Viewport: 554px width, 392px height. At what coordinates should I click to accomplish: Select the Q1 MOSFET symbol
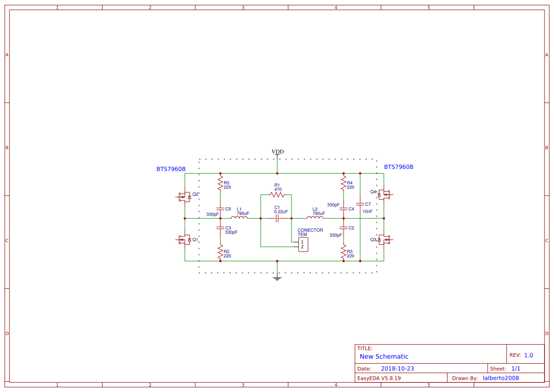coord(184,240)
